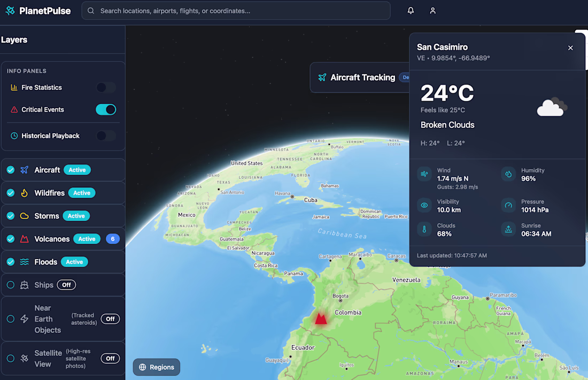The image size is (588, 380).
Task: Click the Pressure gauge icon
Action: [508, 206]
